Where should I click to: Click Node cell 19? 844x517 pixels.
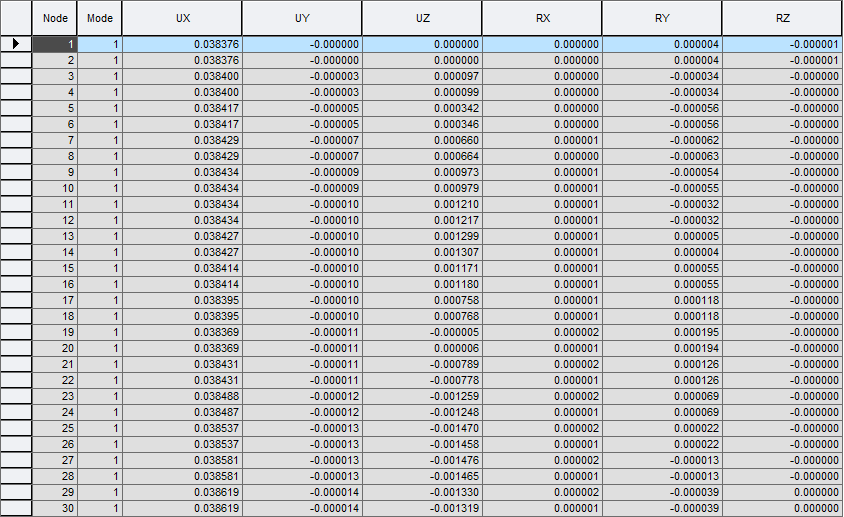(55, 332)
